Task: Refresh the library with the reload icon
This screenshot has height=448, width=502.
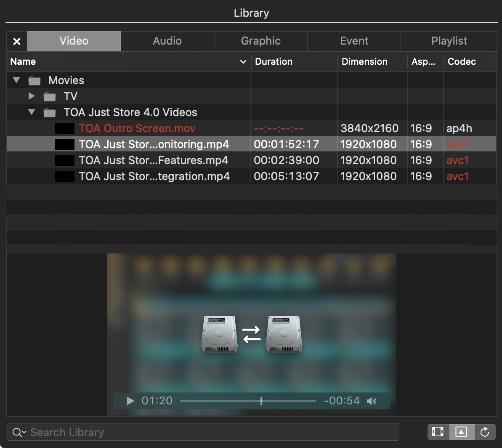Action: pos(485,432)
